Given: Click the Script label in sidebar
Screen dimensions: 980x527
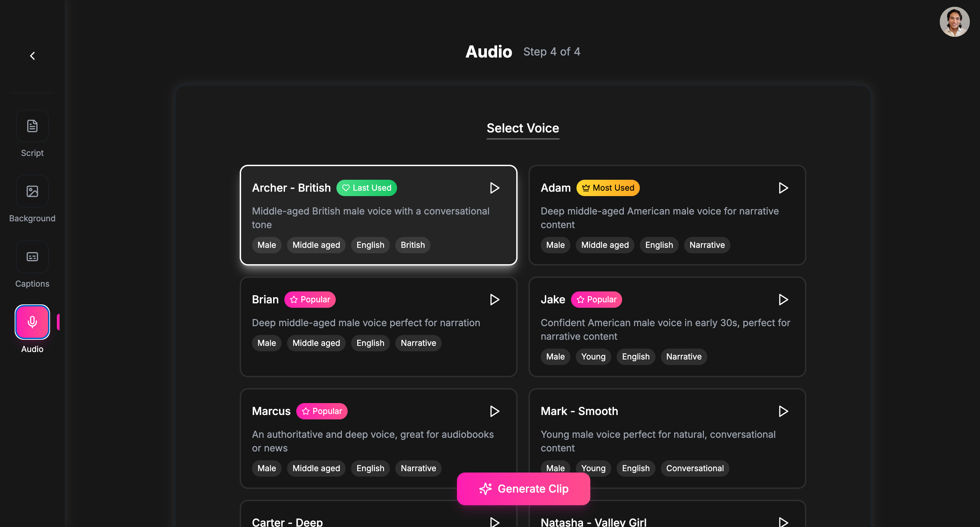Looking at the screenshot, I should click(32, 153).
